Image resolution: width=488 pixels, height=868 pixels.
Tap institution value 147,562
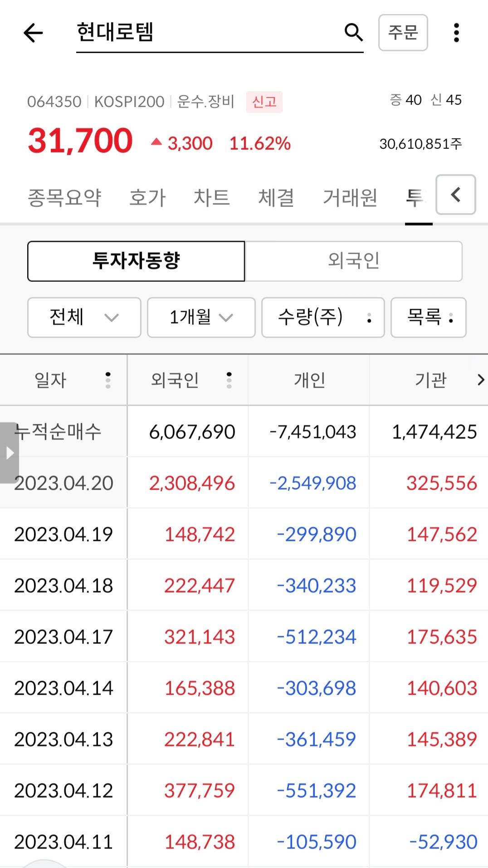(x=442, y=535)
